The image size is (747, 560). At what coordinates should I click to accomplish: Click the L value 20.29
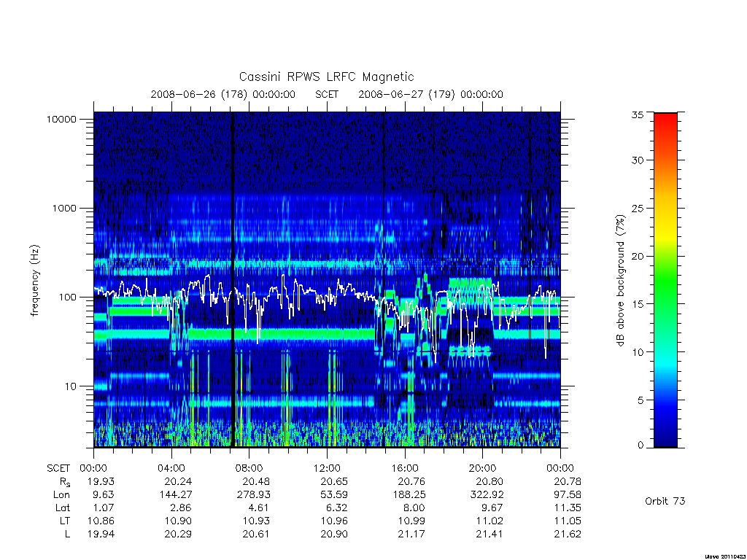tap(178, 534)
